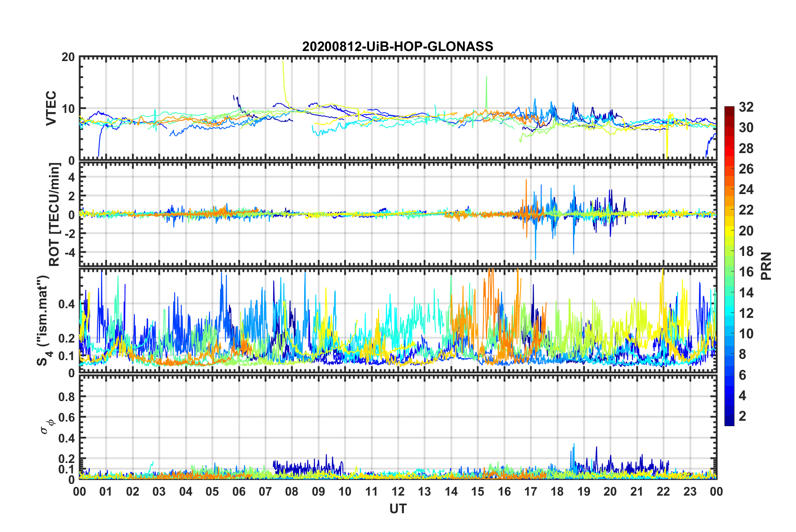The width and height of the screenshot is (796, 532).
Task: Click colorbar tick label 16
Action: [746, 272]
